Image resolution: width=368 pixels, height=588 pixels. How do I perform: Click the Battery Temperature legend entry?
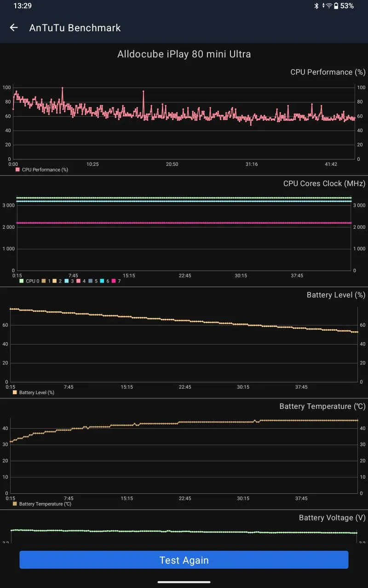(x=42, y=504)
